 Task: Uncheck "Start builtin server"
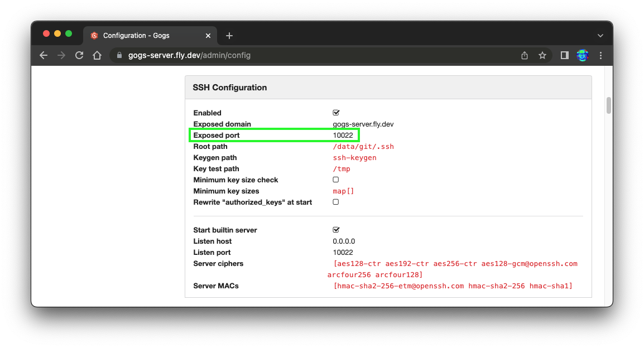click(336, 230)
